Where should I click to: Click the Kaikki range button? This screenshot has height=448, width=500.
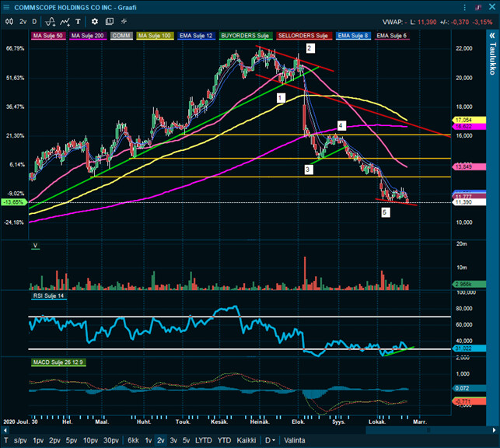pyautogui.click(x=247, y=440)
